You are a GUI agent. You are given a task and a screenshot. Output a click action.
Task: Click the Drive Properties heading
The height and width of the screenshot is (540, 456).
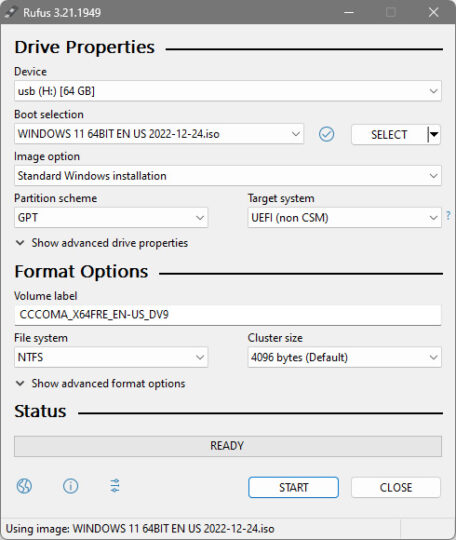(x=84, y=48)
